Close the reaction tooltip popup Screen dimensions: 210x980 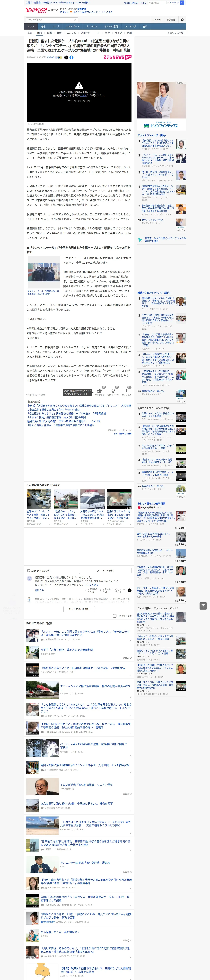91,391
